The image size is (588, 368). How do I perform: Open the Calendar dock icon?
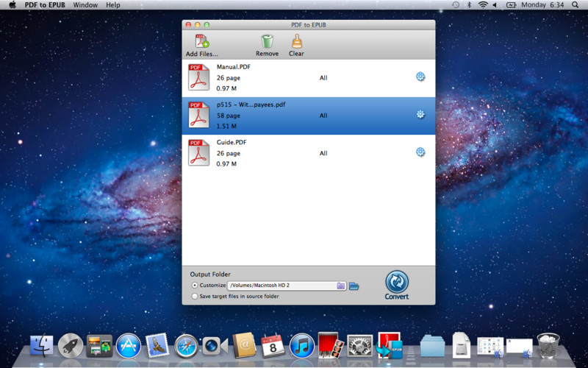click(x=273, y=345)
